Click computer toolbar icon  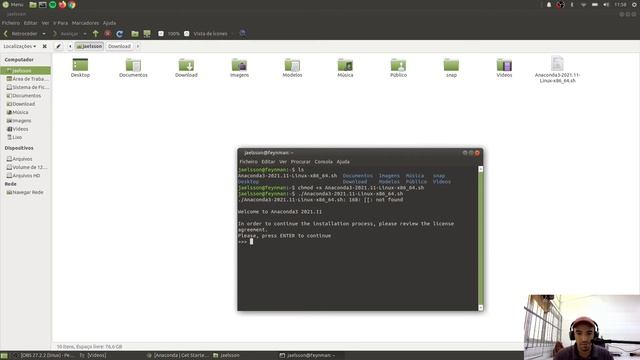(147, 34)
